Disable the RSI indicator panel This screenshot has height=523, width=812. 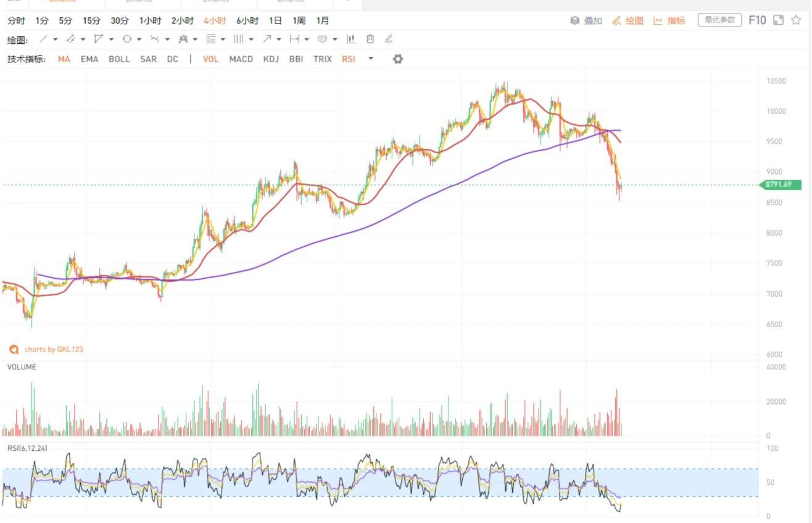click(349, 59)
